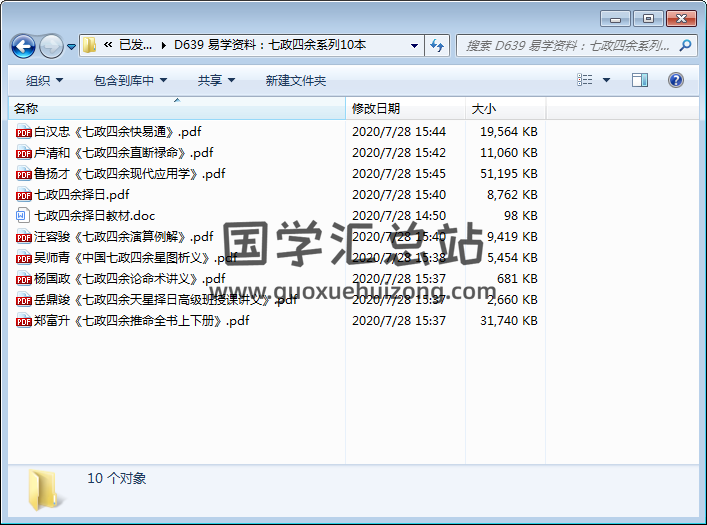Select file 郑富升《七政四余推命全书上下册》.pdf
Screen dimensions: 707x525
142,321
